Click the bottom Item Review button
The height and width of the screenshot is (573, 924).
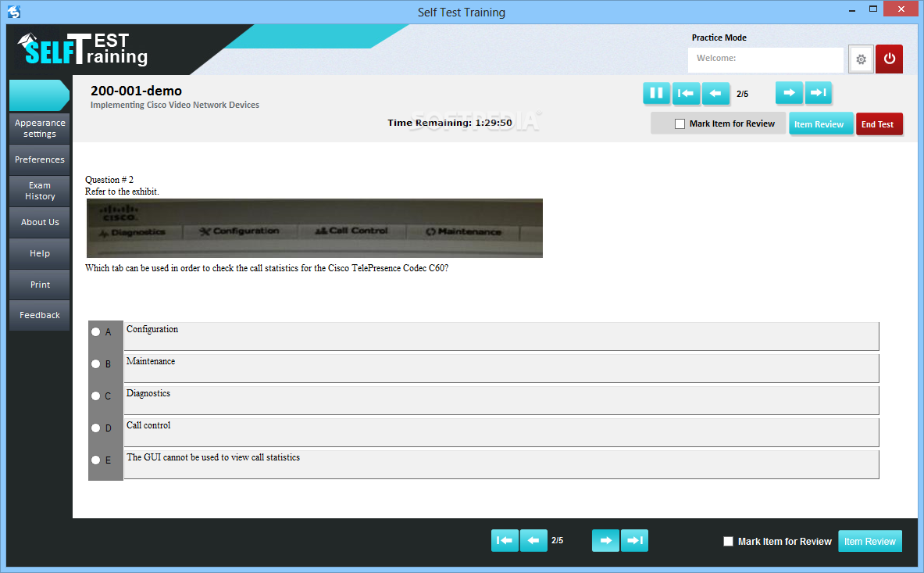point(870,541)
